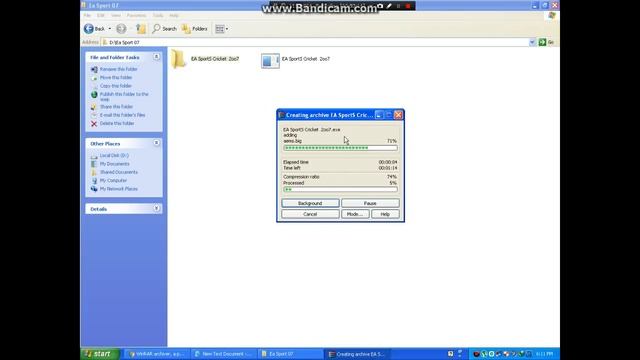Viewport: 640px width, 360px height.
Task: Click the Background button in archive dialog
Action: tap(310, 203)
